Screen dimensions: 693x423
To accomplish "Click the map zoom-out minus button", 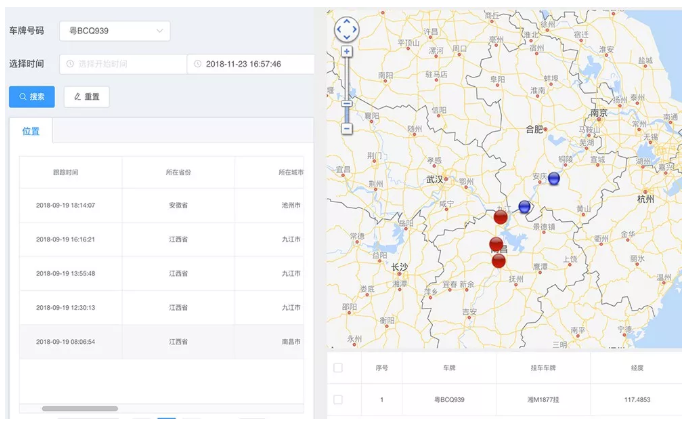I will pyautogui.click(x=346, y=128).
